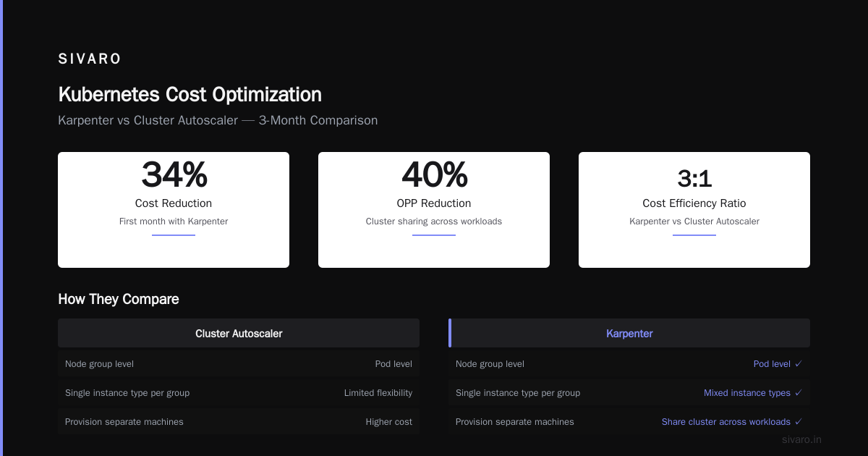Click "Single instance type per group" under Karpenter
Viewport: 868px width, 456px height.
point(518,393)
